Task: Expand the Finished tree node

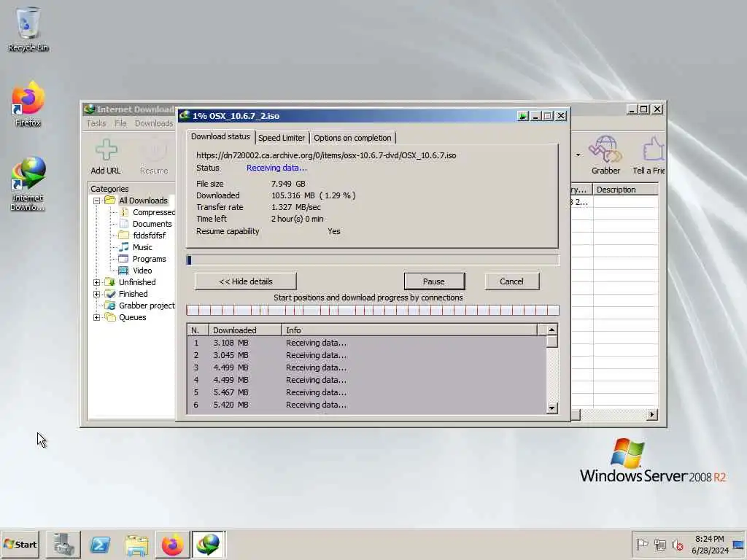Action: [97, 295]
